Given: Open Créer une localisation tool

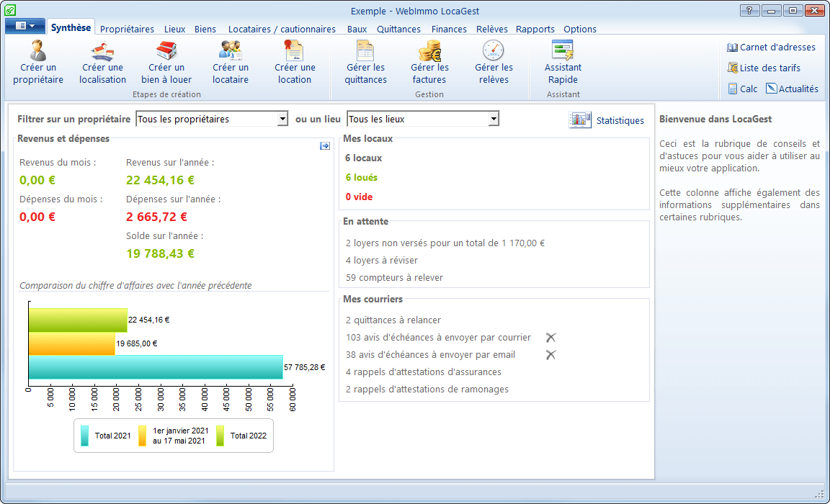Looking at the screenshot, I should tap(102, 50).
